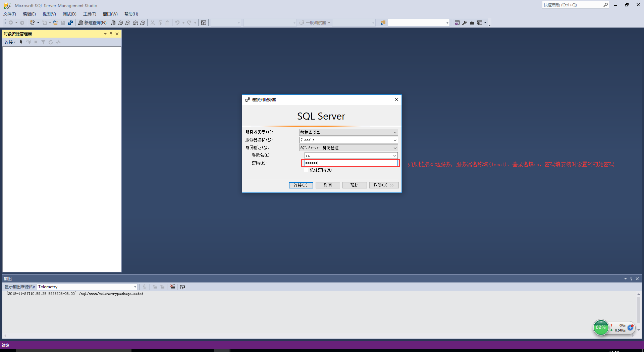Click the XMLA query icon in toolbar

tap(135, 23)
